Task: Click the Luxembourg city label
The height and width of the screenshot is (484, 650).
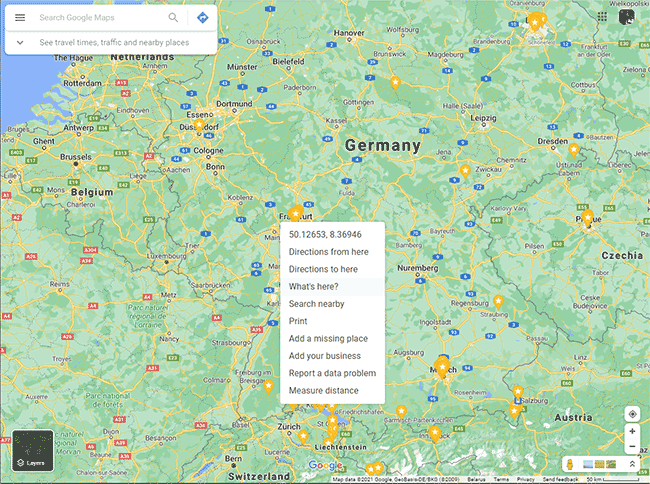Action: pyautogui.click(x=165, y=256)
